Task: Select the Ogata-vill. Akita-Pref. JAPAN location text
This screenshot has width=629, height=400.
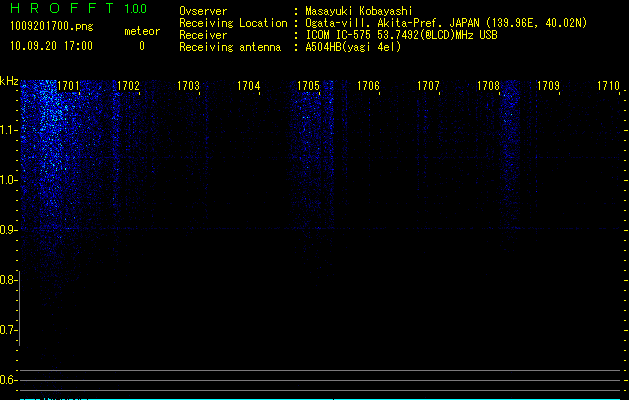Action: click(x=446, y=23)
